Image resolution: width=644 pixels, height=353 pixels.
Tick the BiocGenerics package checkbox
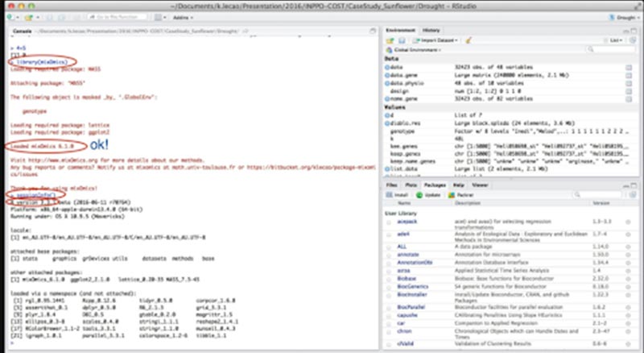(x=389, y=287)
